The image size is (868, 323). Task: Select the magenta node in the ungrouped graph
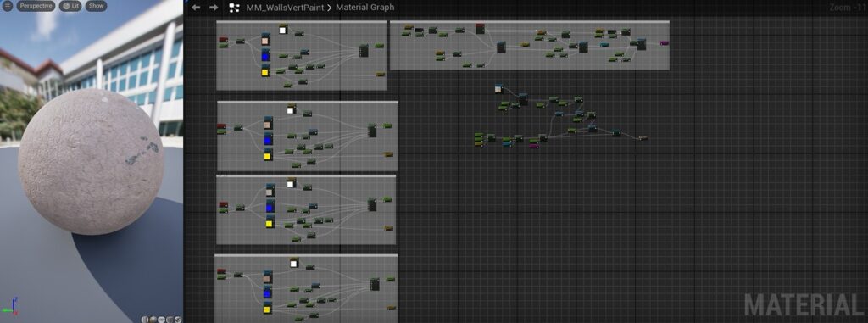pyautogui.click(x=534, y=146)
